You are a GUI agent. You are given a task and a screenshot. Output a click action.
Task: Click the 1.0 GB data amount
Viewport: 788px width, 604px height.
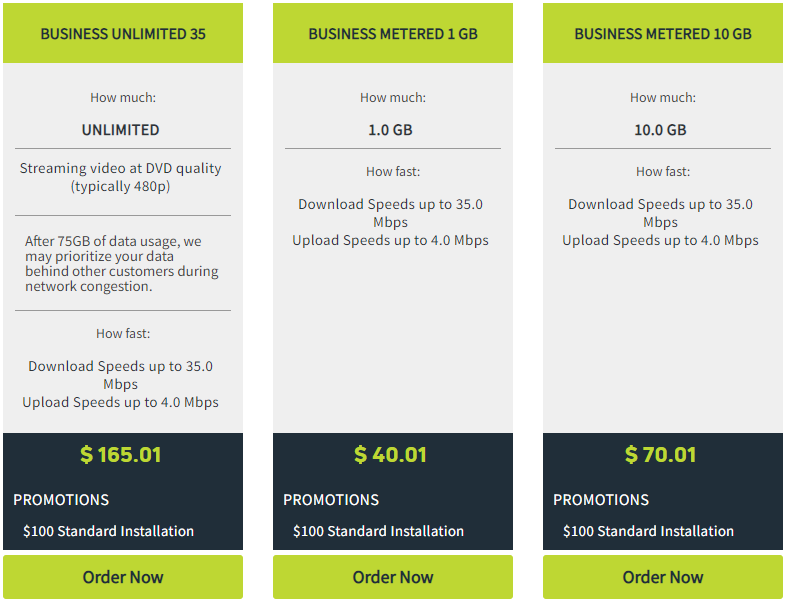coord(390,130)
